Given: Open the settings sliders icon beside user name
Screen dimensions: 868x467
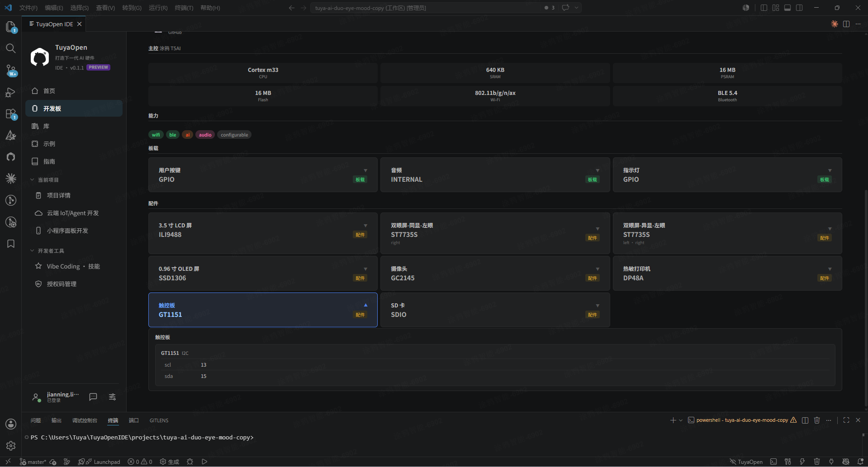Looking at the screenshot, I should tap(112, 397).
